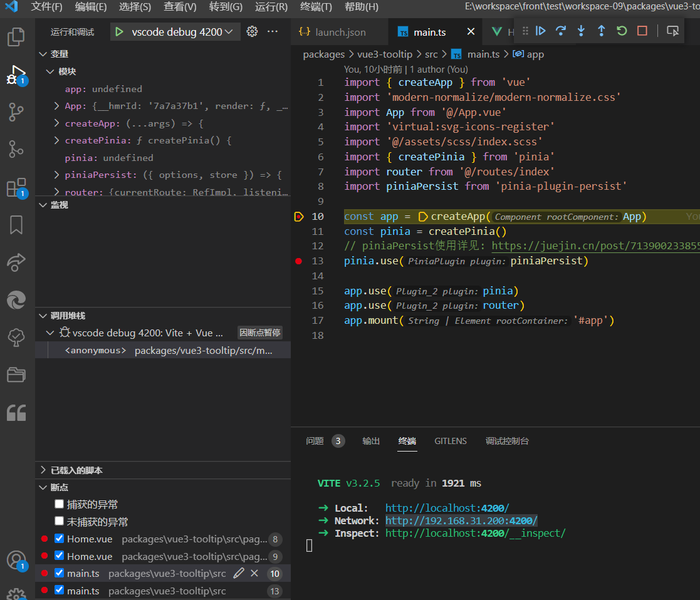Disable the main.ts line 13 breakpoint checkbox
Image resolution: width=700 pixels, height=600 pixels.
click(x=59, y=590)
